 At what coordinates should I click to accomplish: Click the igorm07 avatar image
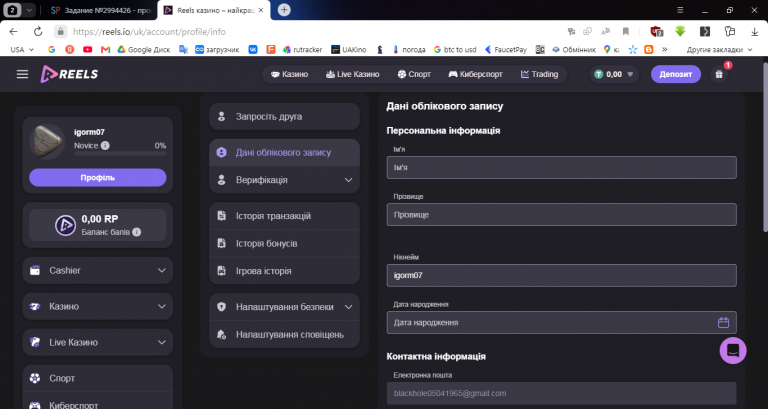tap(47, 141)
